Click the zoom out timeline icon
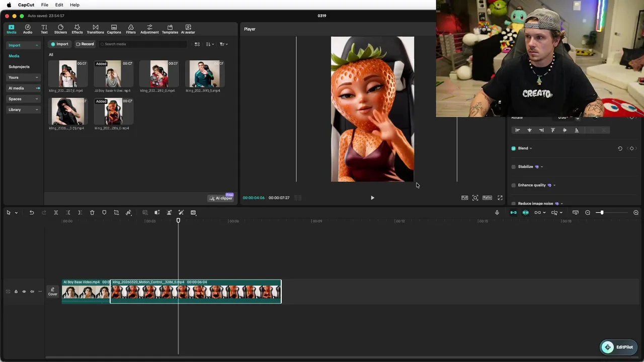 point(588,213)
